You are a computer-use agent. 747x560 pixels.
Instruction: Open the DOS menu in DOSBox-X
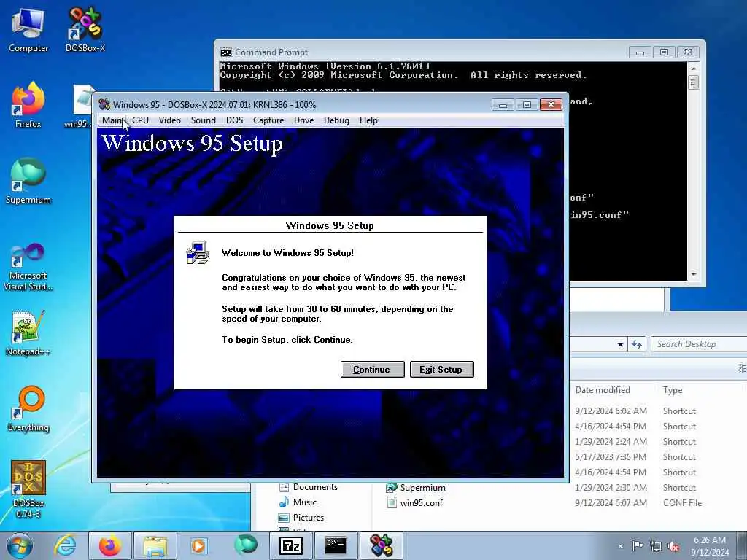[234, 120]
